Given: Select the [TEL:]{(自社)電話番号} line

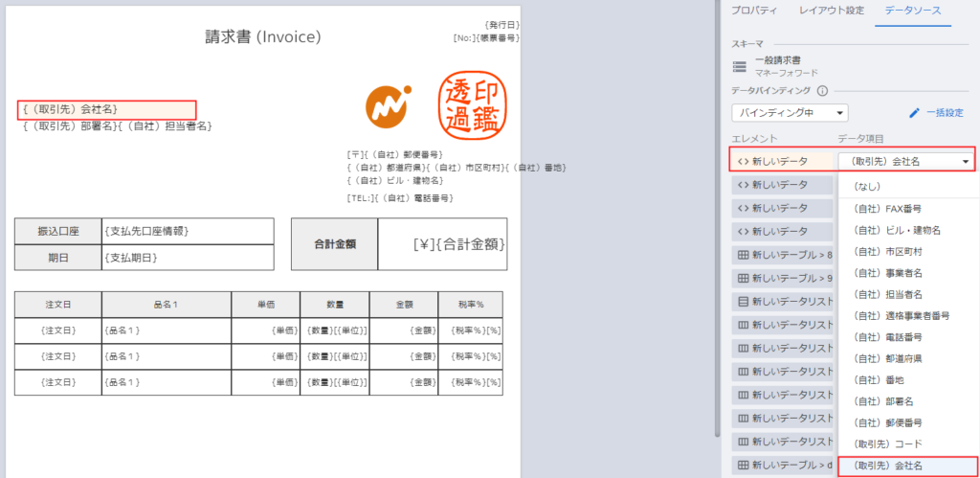Looking at the screenshot, I should click(x=400, y=197).
